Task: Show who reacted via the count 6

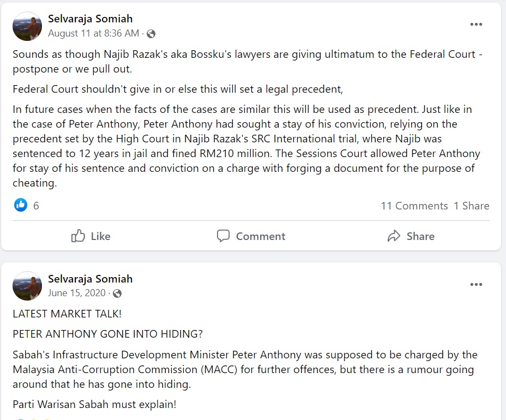Action: point(36,206)
